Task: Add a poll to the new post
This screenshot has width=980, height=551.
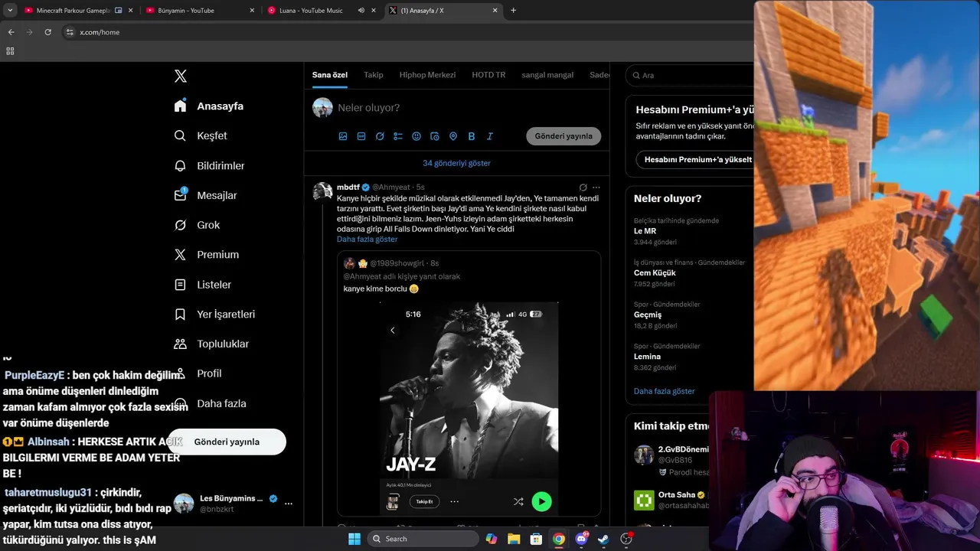Action: [398, 136]
